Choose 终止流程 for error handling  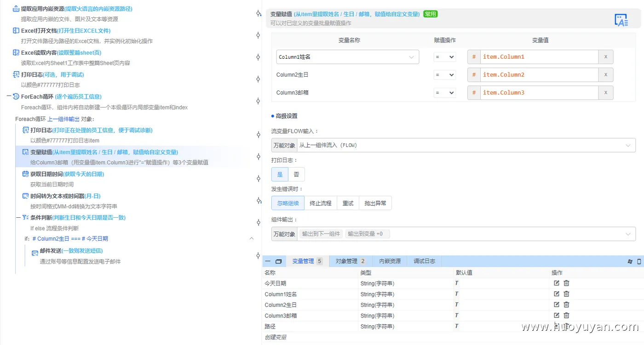321,203
